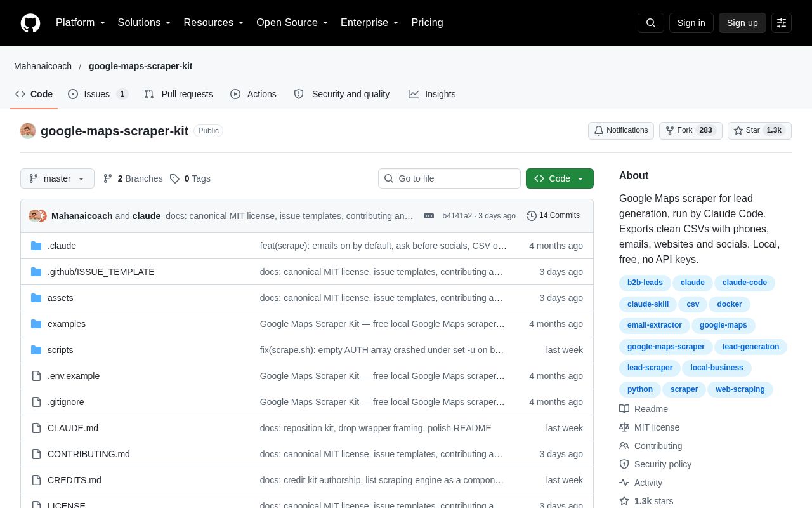Click the owner avatar beside the repository title
Screen dimensions: 812x508
click(x=28, y=131)
